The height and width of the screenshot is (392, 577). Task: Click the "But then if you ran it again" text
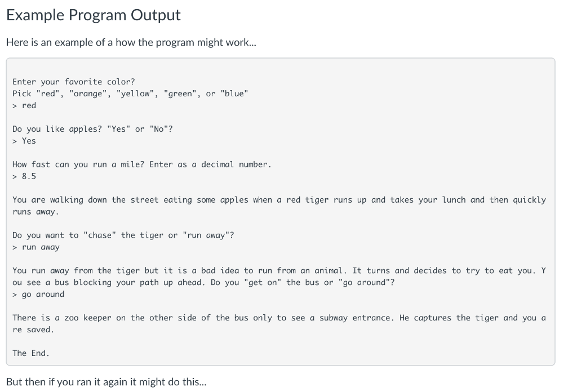106,382
